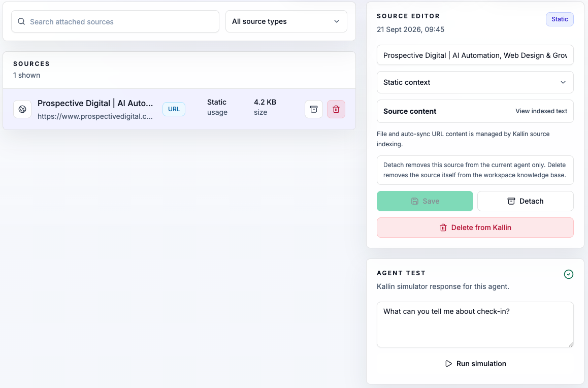
Task: Click the Static badge in Source Editor
Action: coord(560,19)
